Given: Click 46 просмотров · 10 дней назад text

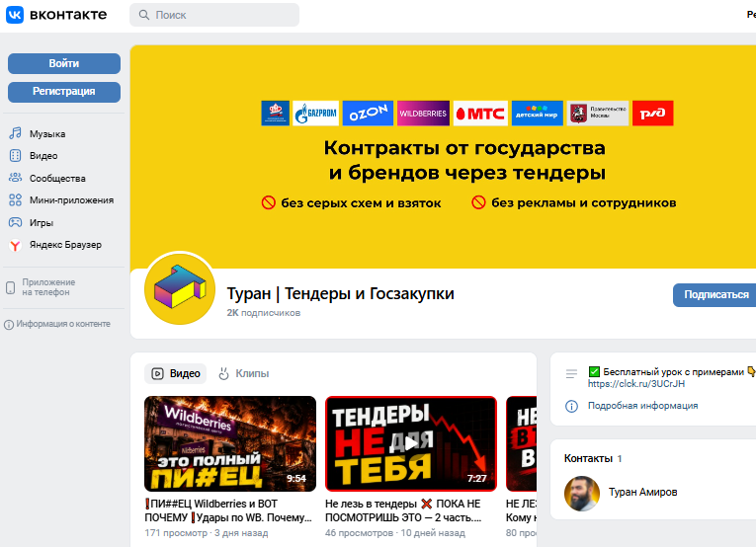Looking at the screenshot, I should click(x=395, y=533).
